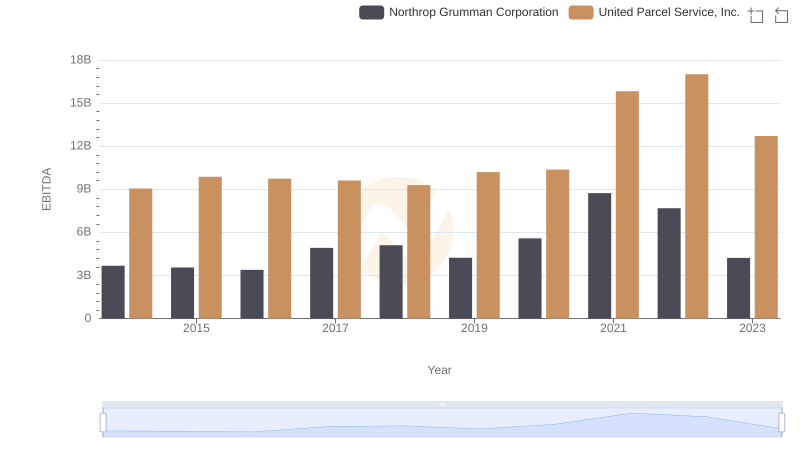Click Northrop Grumman bar for 2020
Image resolution: width=800 pixels, height=461 pixels.
[530, 278]
